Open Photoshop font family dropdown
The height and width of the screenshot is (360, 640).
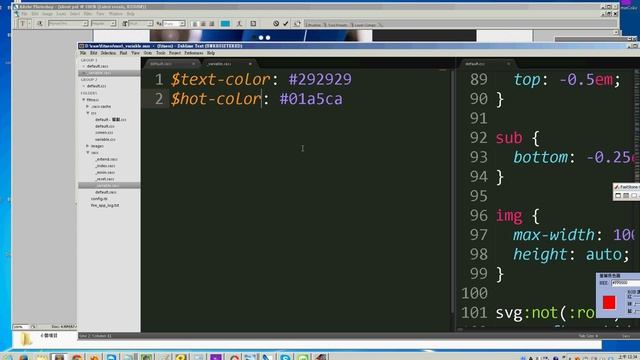tap(68, 24)
